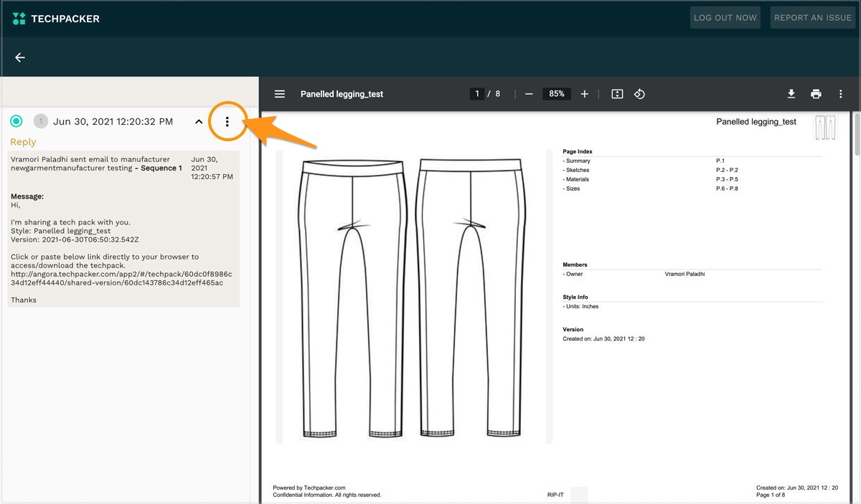Select the Jun 30, 2021 version radio button

(17, 121)
